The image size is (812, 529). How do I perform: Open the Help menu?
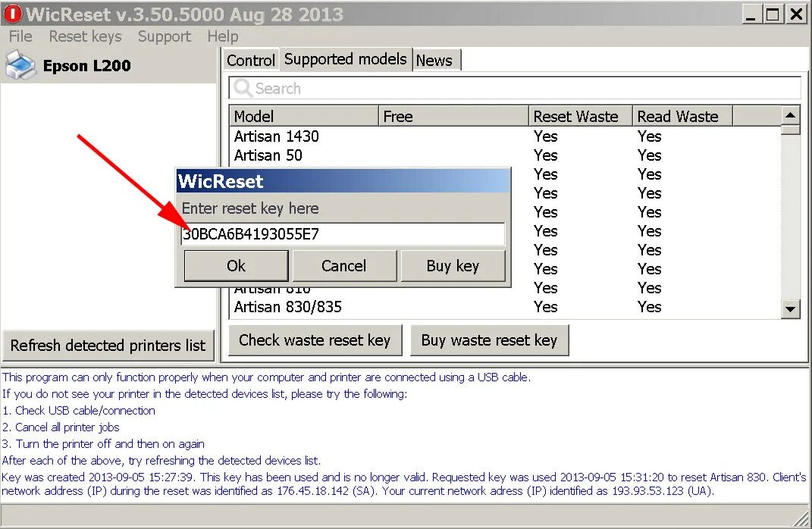(x=223, y=36)
